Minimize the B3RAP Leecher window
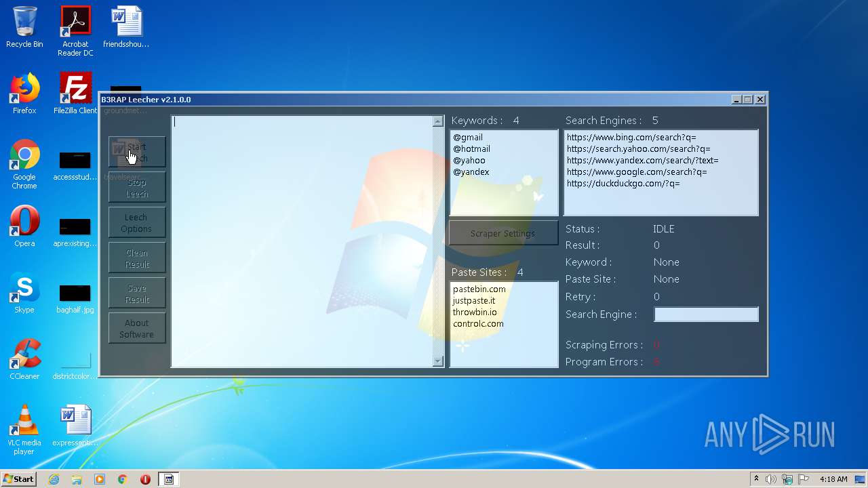The image size is (868, 488). click(x=736, y=100)
